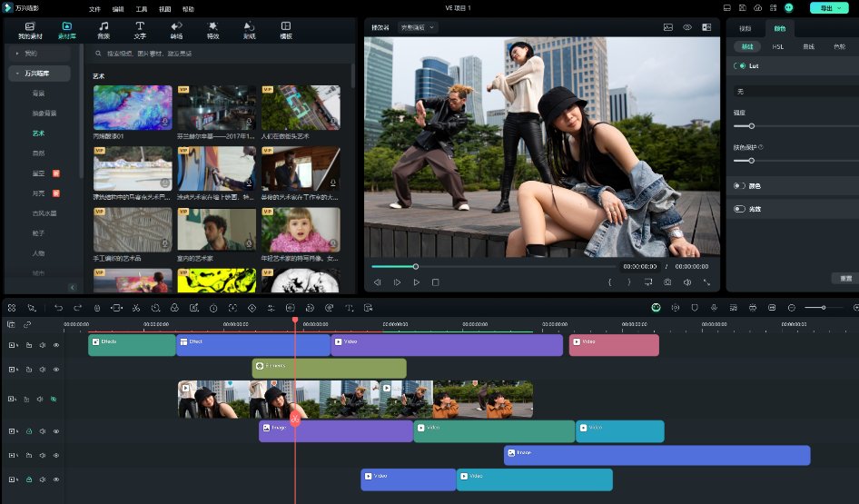Click the 重置 reset button
This screenshot has width=859, height=504.
pos(845,278)
